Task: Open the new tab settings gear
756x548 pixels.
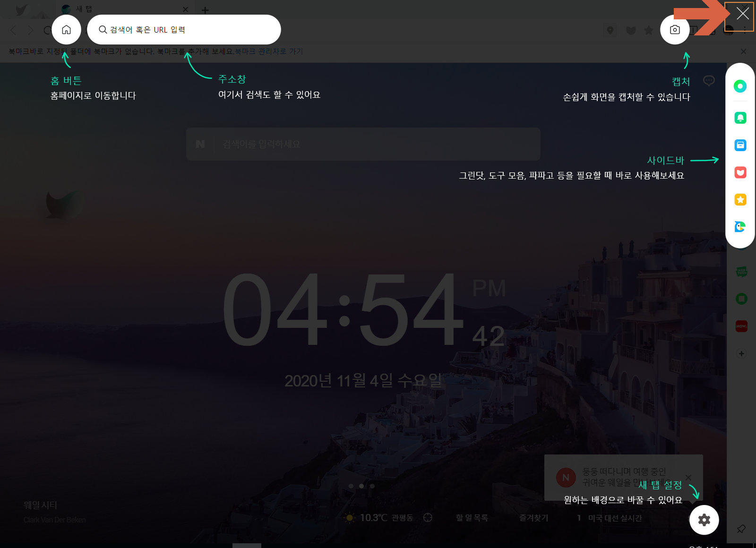Action: 704,520
